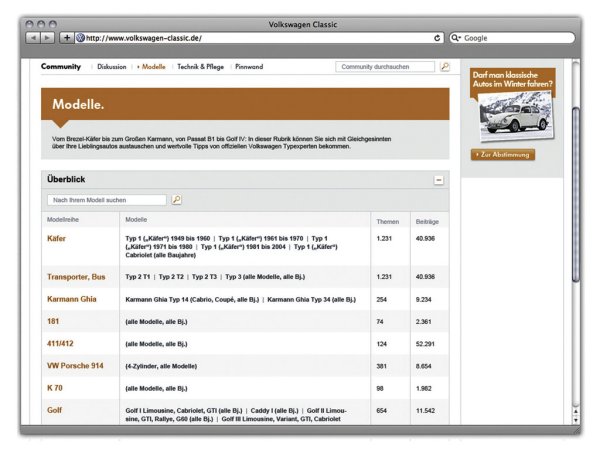The image size is (600, 450).
Task: Click the Darf man klassische Autos teaser headline
Action: [512, 79]
